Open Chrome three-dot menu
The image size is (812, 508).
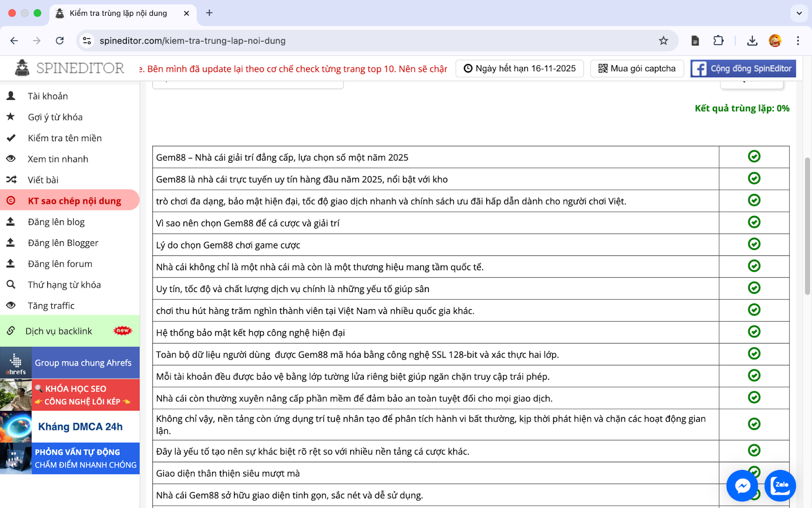[798, 41]
